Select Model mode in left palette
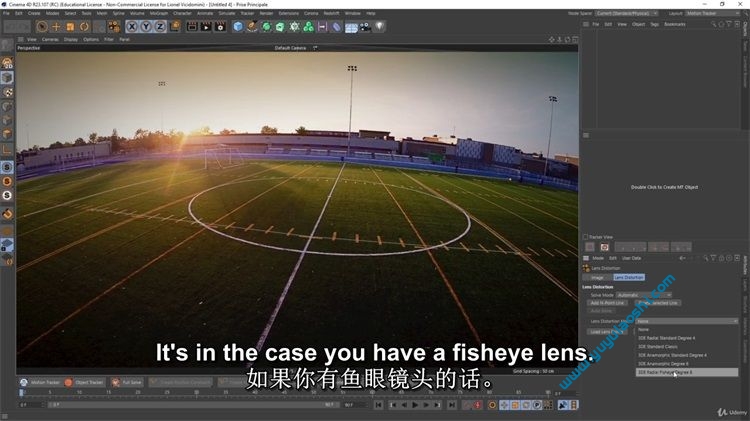This screenshot has width=750, height=421. pos(7,78)
